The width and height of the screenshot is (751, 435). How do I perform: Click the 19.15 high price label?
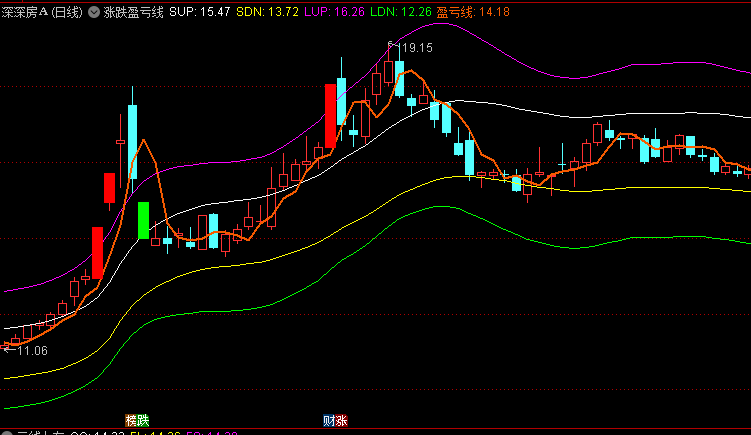point(417,48)
